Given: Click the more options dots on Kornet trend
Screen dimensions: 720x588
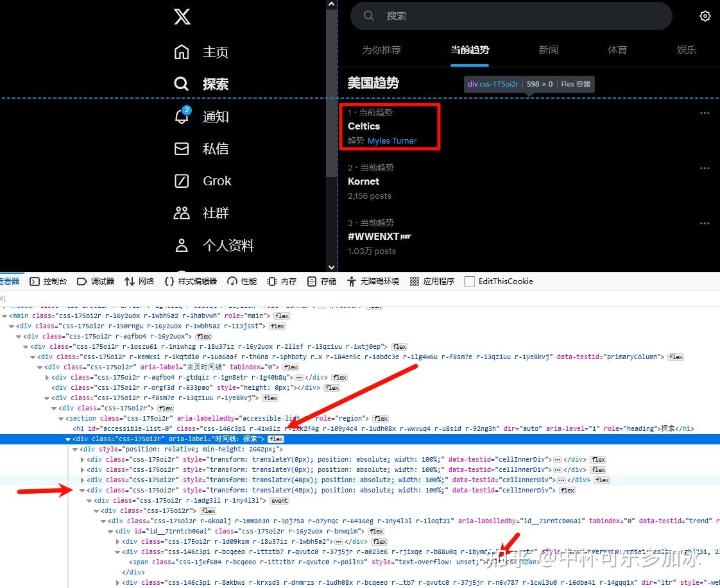Looking at the screenshot, I should pyautogui.click(x=705, y=168).
